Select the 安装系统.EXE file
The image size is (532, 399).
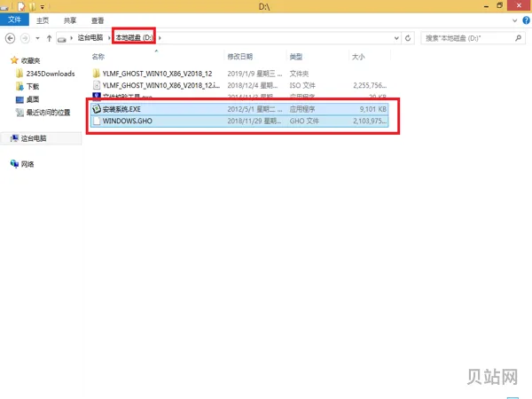pos(121,109)
